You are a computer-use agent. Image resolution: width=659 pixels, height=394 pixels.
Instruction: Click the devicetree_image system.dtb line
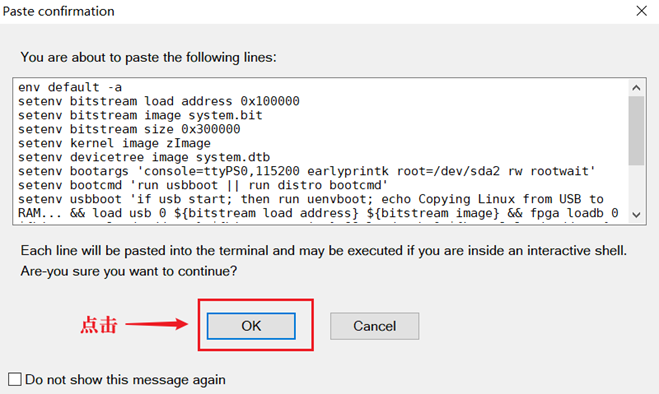click(x=144, y=157)
